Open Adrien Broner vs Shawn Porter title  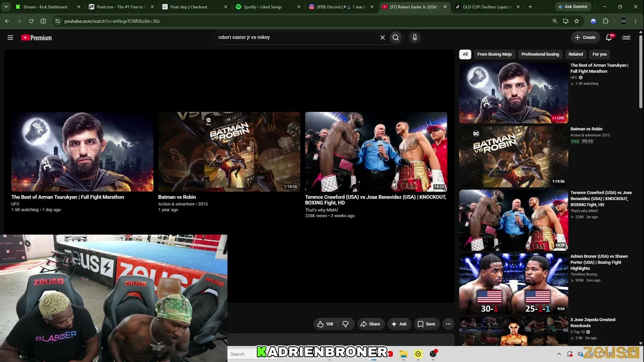pyautogui.click(x=599, y=262)
